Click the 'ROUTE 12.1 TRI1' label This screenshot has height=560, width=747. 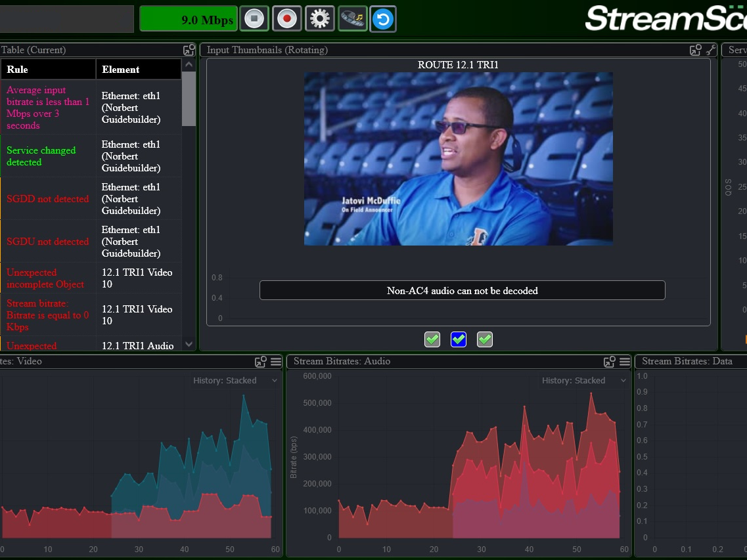pyautogui.click(x=459, y=65)
